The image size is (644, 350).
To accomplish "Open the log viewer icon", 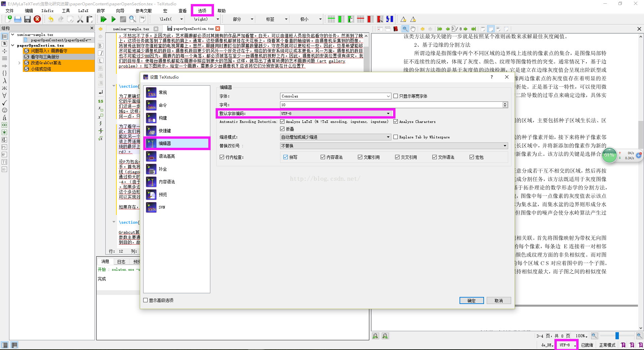I will (143, 19).
